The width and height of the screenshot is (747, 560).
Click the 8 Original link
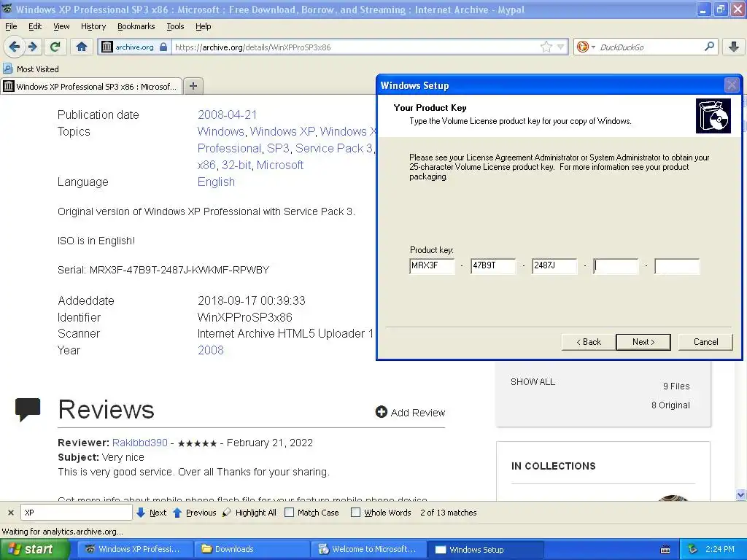[670, 405]
